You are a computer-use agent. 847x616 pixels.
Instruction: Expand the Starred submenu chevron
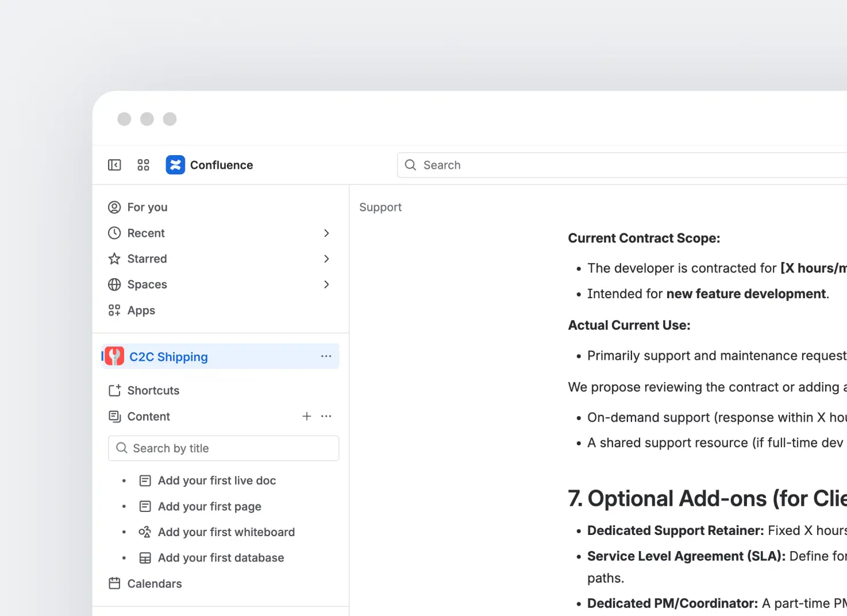click(326, 259)
